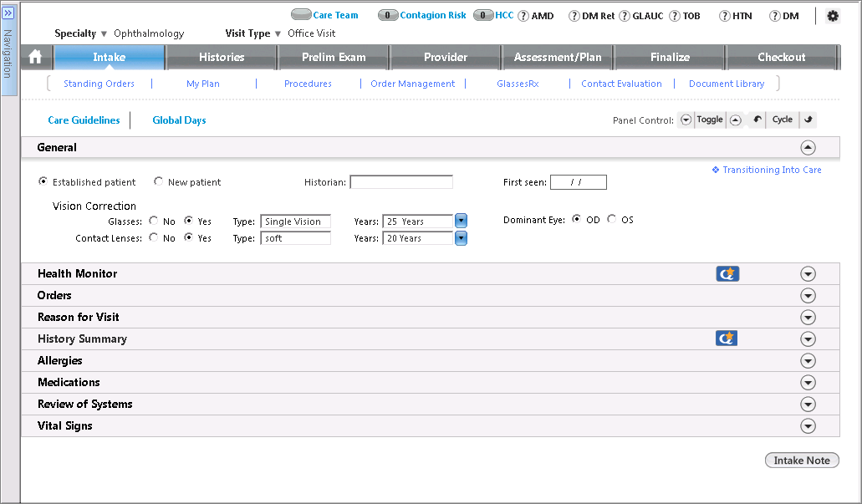Click the Cycle next panel arrow

[808, 120]
